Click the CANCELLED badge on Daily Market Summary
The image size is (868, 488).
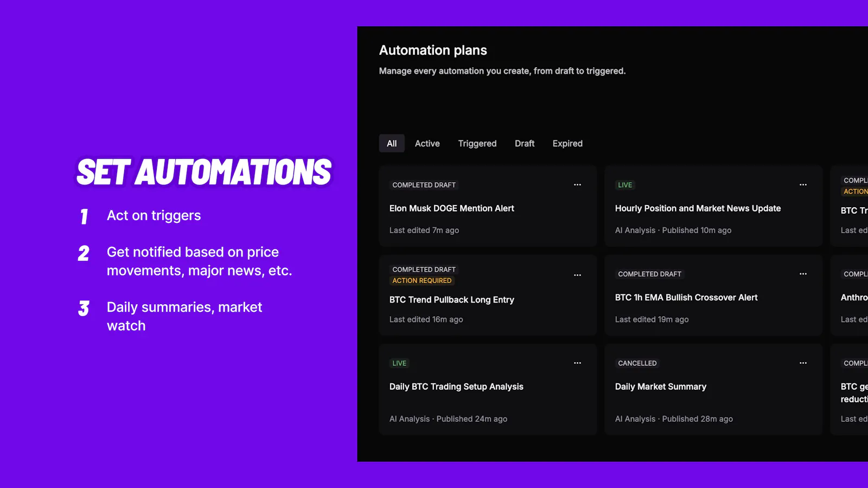click(637, 363)
